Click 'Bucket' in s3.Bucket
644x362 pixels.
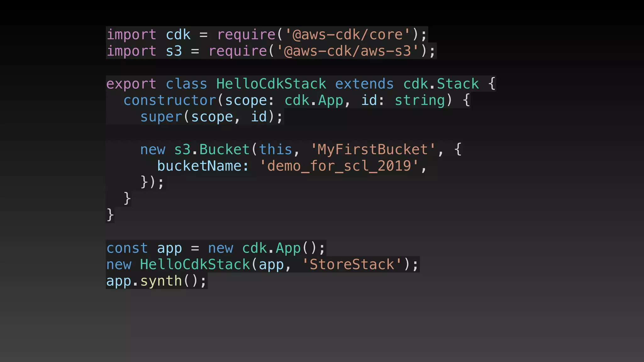pos(225,149)
